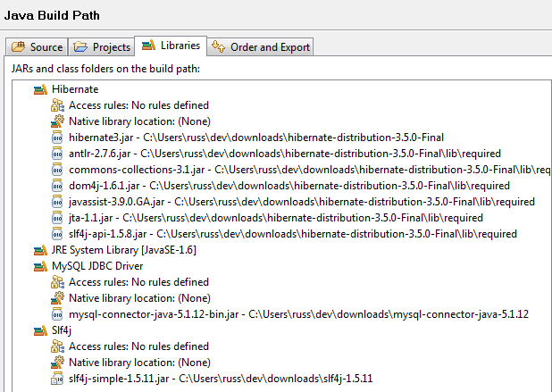Viewport: 552px width, 392px height.
Task: Click Slf4j's Access rules icon
Action: pos(57,346)
